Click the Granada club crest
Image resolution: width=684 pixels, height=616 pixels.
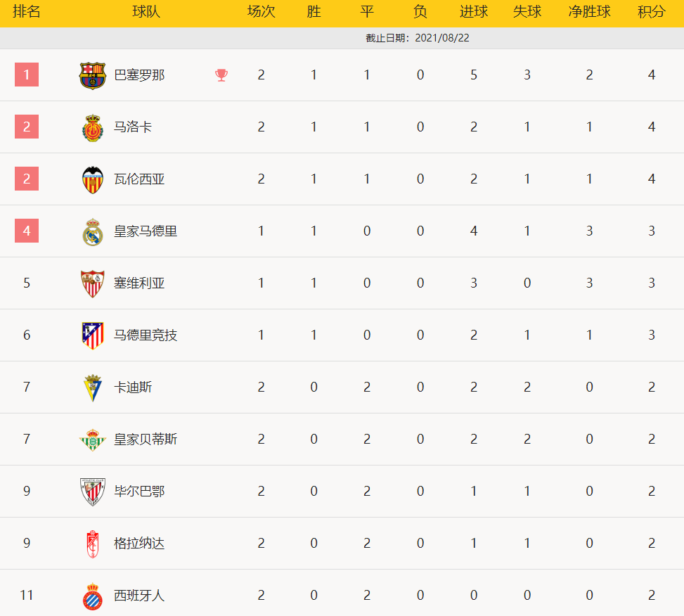click(92, 544)
